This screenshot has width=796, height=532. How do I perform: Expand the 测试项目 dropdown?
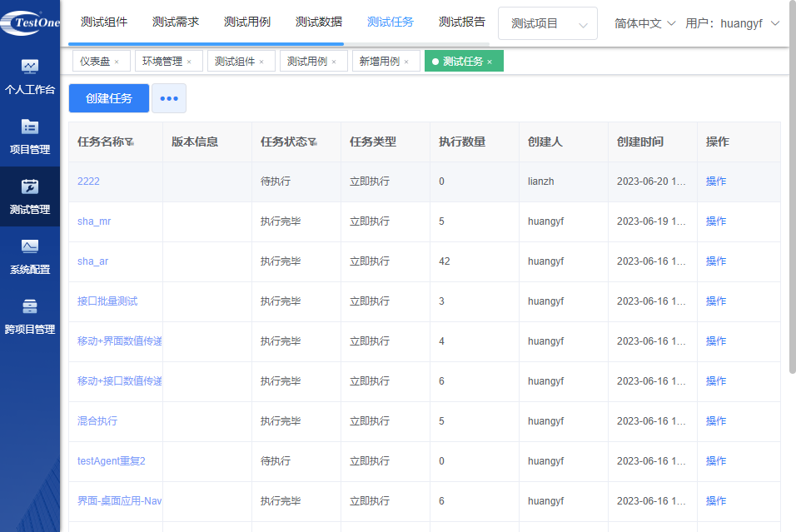(547, 23)
